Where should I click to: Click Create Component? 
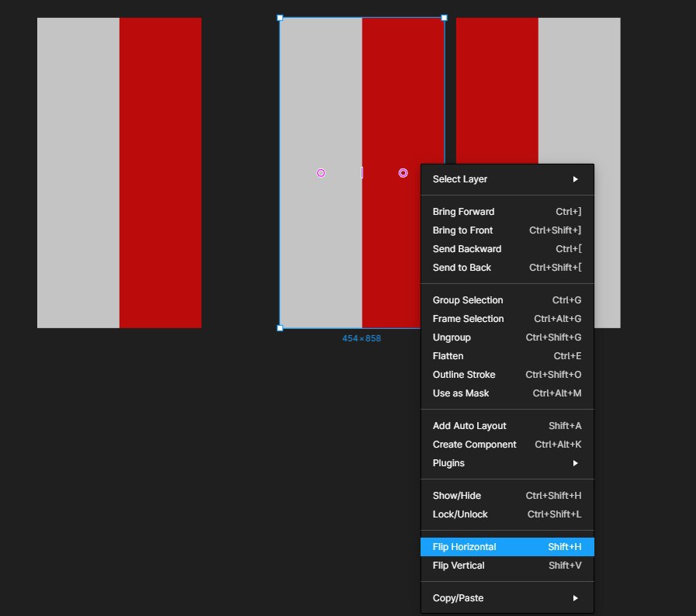pyautogui.click(x=507, y=445)
